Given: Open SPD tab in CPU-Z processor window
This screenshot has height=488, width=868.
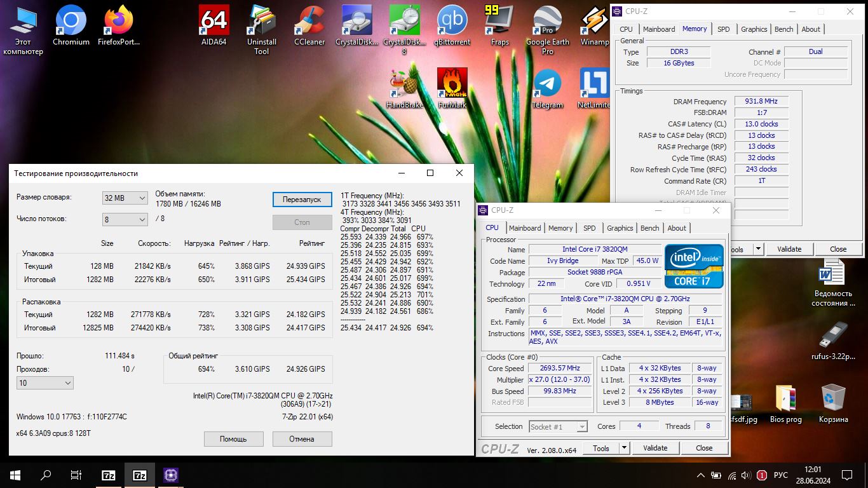Looking at the screenshot, I should pyautogui.click(x=590, y=228).
